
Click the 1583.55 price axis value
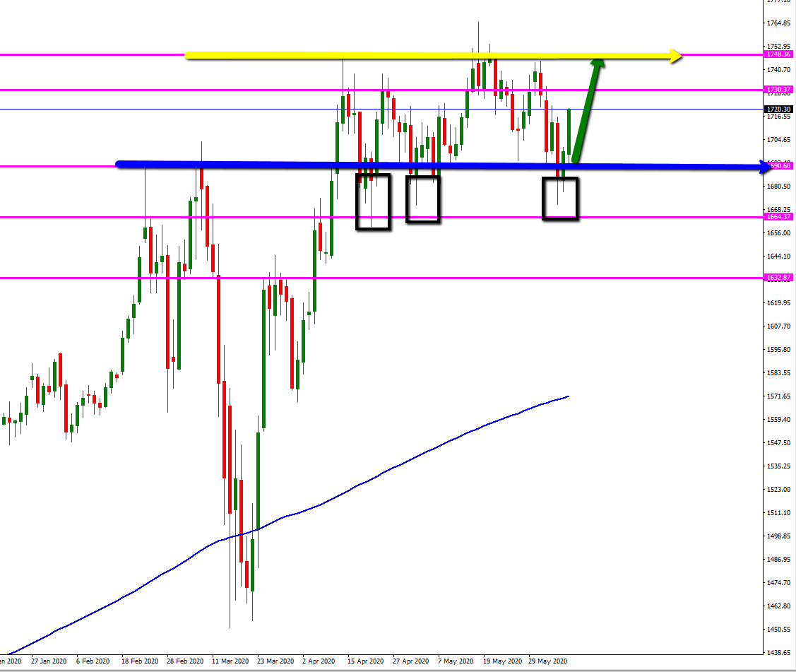778,373
